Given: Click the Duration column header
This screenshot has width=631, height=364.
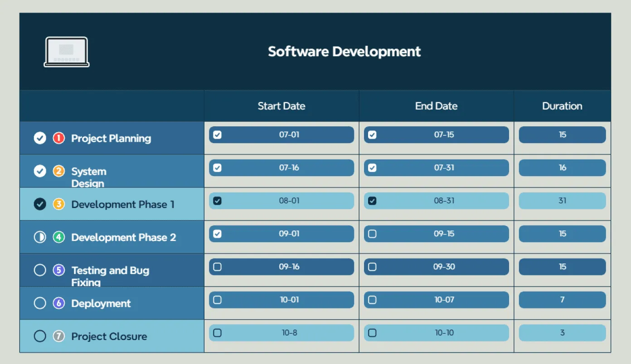Looking at the screenshot, I should coord(562,106).
